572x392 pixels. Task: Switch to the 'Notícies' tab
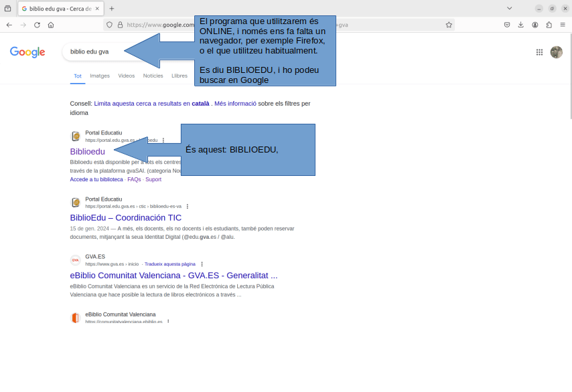point(153,76)
